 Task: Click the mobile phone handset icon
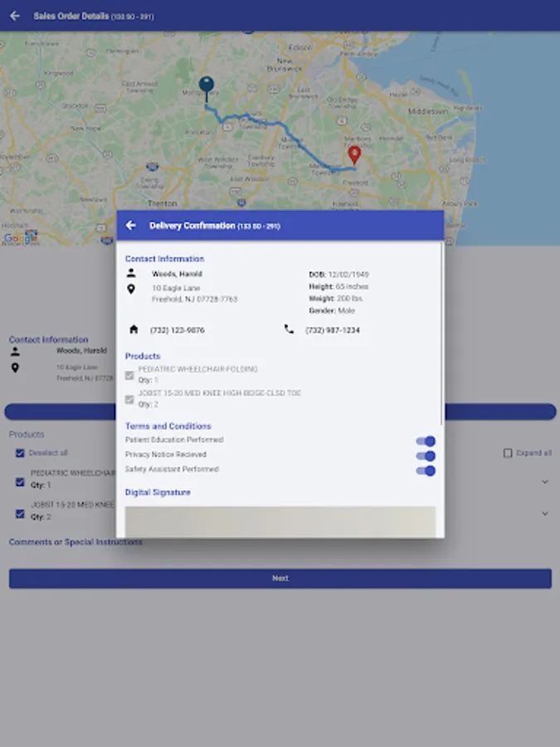289,330
